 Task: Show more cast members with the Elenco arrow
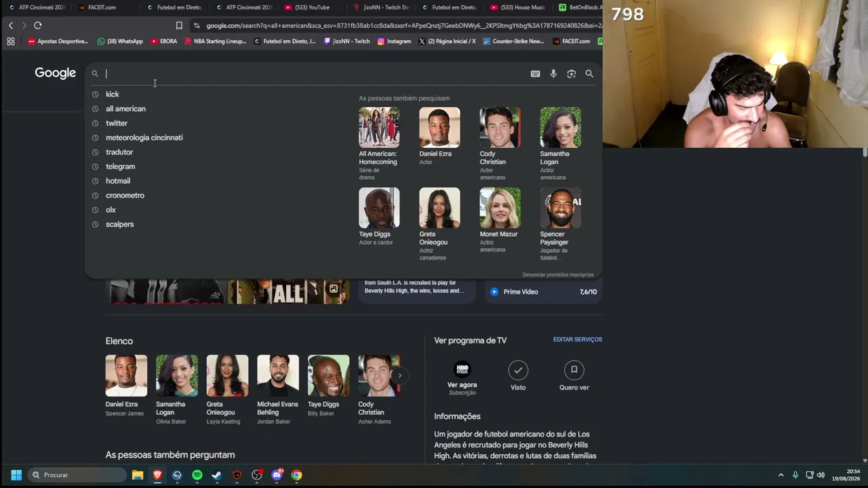[399, 375]
